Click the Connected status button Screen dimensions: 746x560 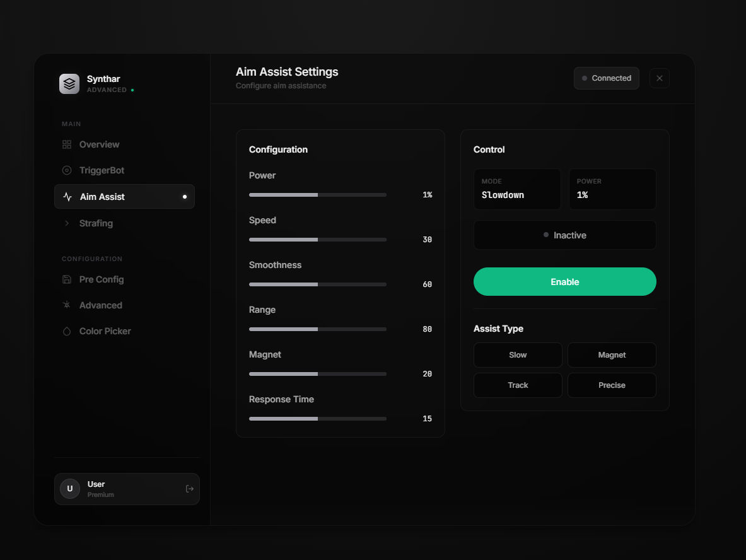(x=606, y=78)
